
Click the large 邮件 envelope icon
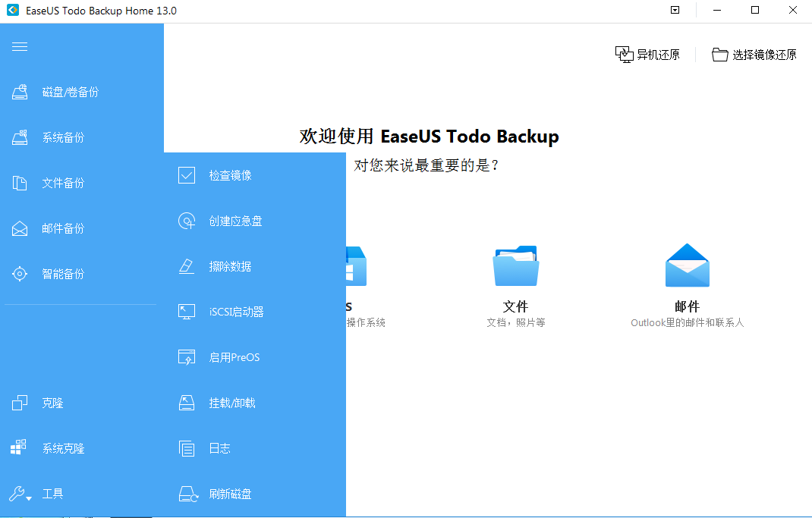click(688, 265)
